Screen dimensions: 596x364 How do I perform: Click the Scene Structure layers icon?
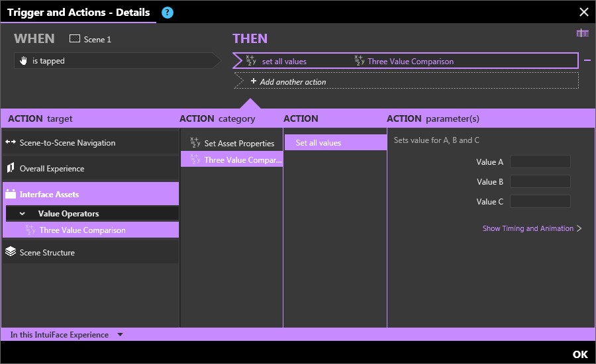pos(11,251)
